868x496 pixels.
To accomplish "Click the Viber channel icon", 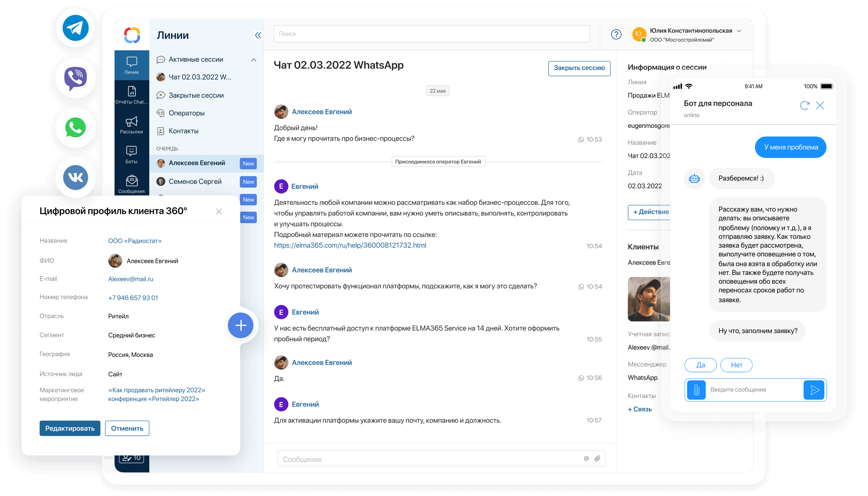I will point(75,78).
